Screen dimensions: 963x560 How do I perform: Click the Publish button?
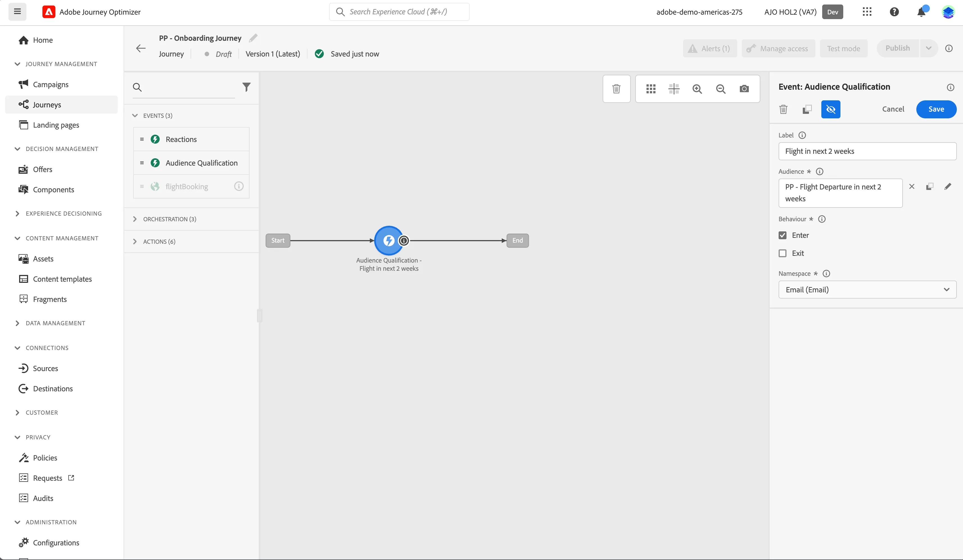[x=898, y=48]
